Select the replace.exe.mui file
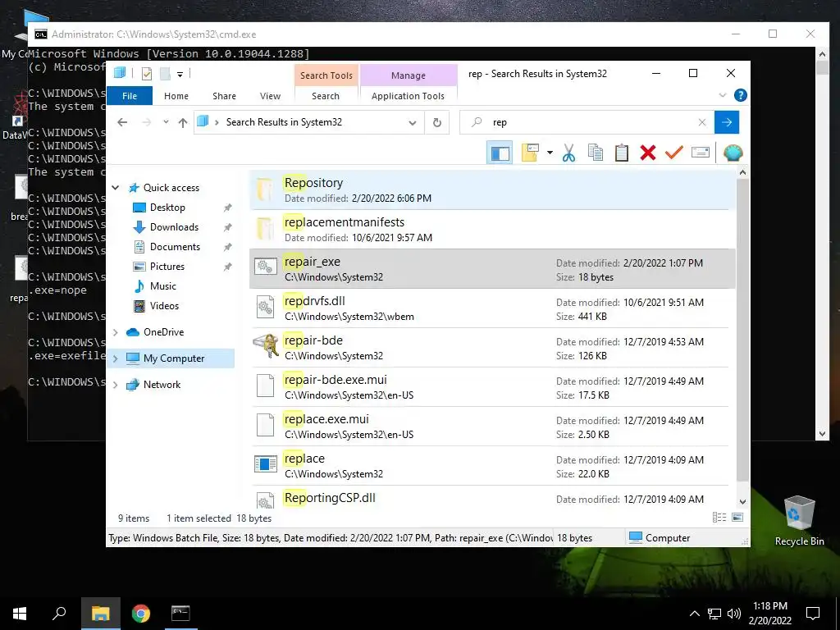The width and height of the screenshot is (840, 630). pyautogui.click(x=492, y=427)
